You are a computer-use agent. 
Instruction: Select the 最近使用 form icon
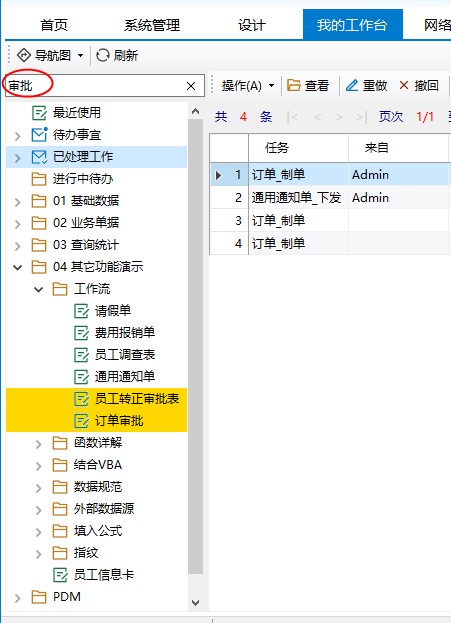point(39,113)
